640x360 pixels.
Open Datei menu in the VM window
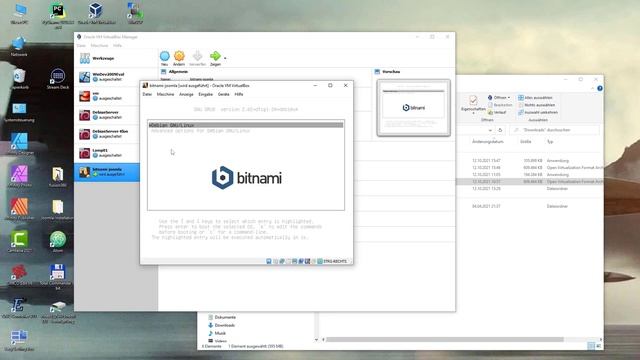pyautogui.click(x=147, y=94)
